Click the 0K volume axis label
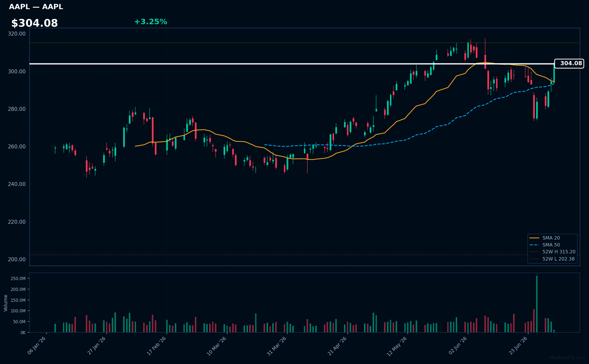This screenshot has width=589, height=364. (x=23, y=333)
